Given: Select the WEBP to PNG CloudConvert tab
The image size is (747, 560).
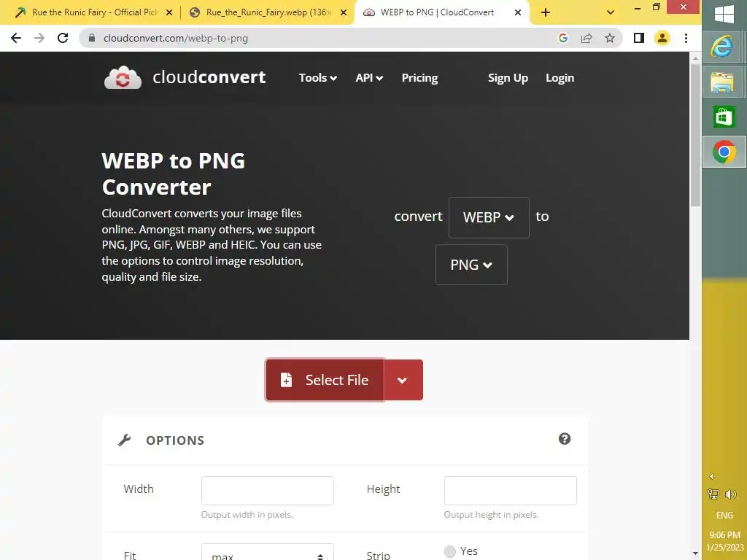Looking at the screenshot, I should [437, 12].
